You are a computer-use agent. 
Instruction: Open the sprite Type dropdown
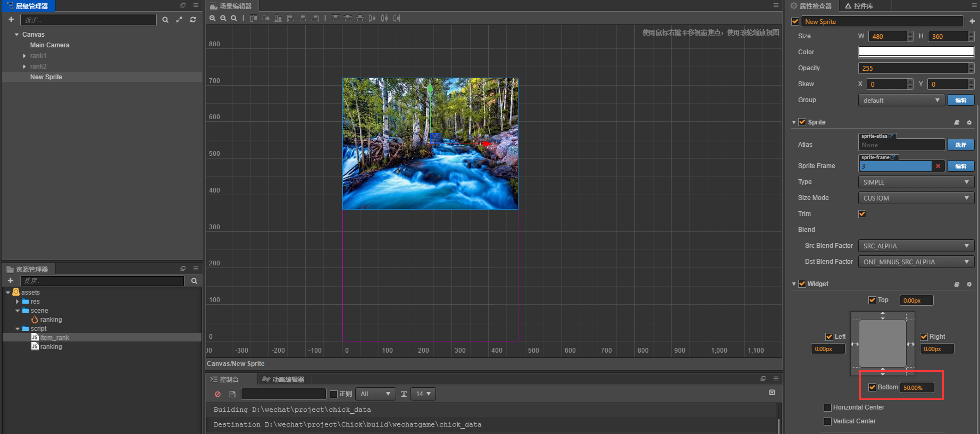[x=916, y=182]
